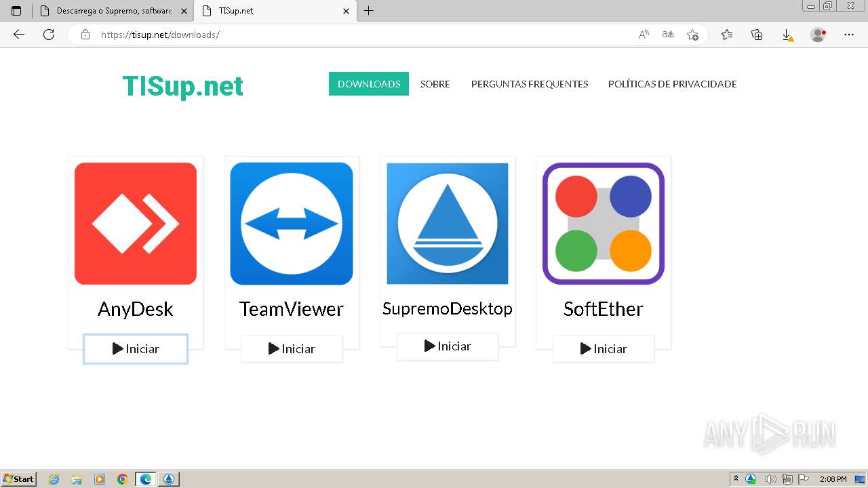This screenshot has width=868, height=488.
Task: Open the Collections panel
Action: [757, 35]
